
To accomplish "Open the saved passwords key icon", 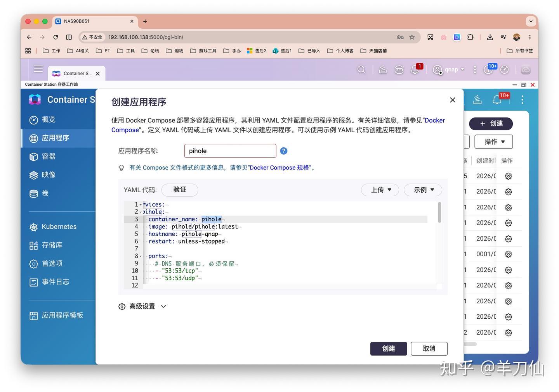I will [400, 37].
